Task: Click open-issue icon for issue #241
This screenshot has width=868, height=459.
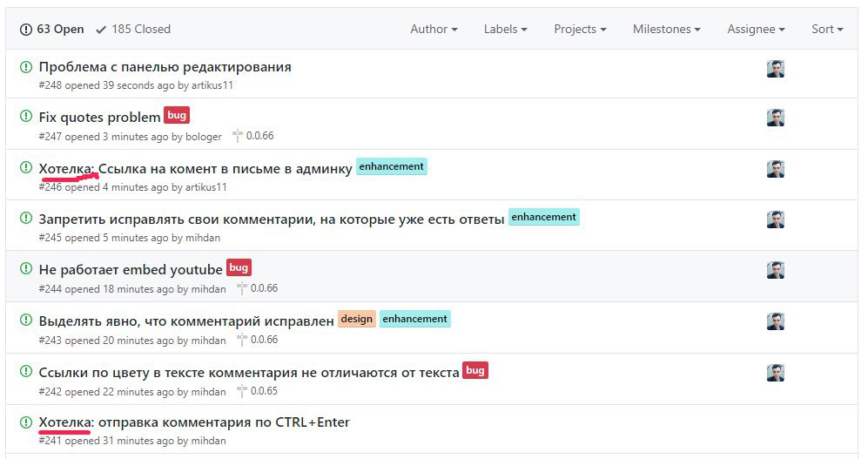Action: click(26, 422)
